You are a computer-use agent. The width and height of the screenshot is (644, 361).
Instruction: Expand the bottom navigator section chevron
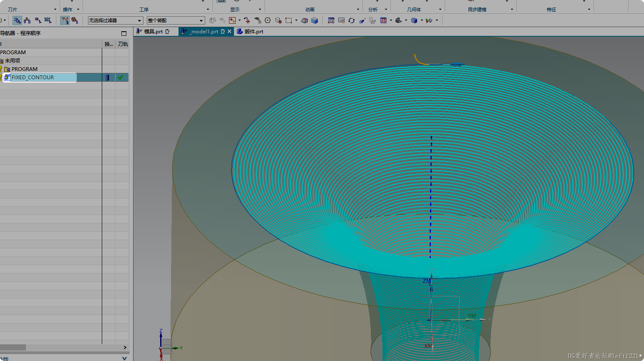click(x=124, y=358)
